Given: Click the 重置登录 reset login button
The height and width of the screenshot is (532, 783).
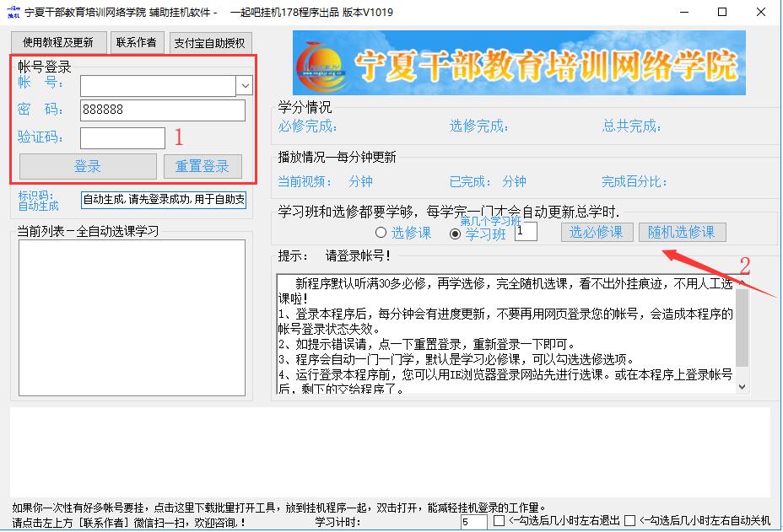Looking at the screenshot, I should (x=202, y=166).
